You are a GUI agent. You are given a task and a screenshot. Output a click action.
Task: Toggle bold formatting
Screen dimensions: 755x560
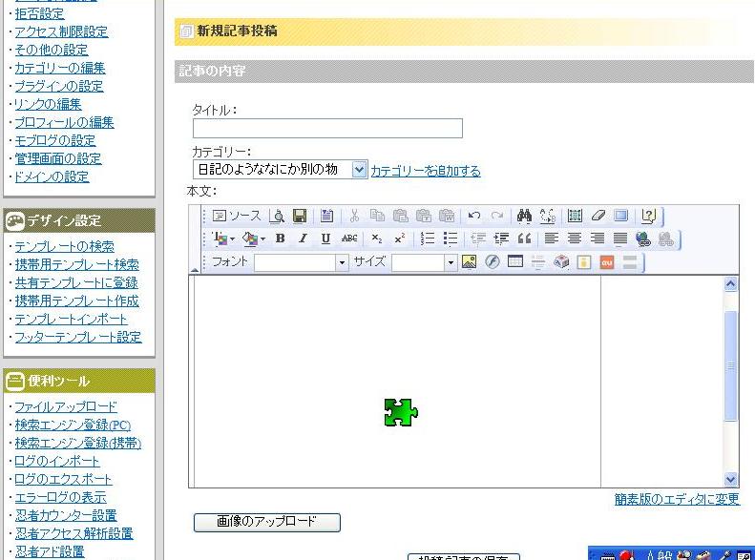tap(280, 239)
